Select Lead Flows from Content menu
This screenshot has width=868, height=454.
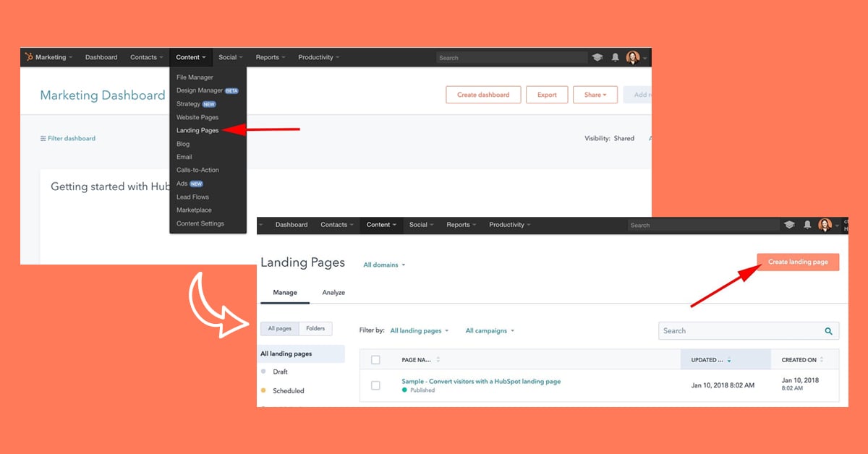coord(192,197)
